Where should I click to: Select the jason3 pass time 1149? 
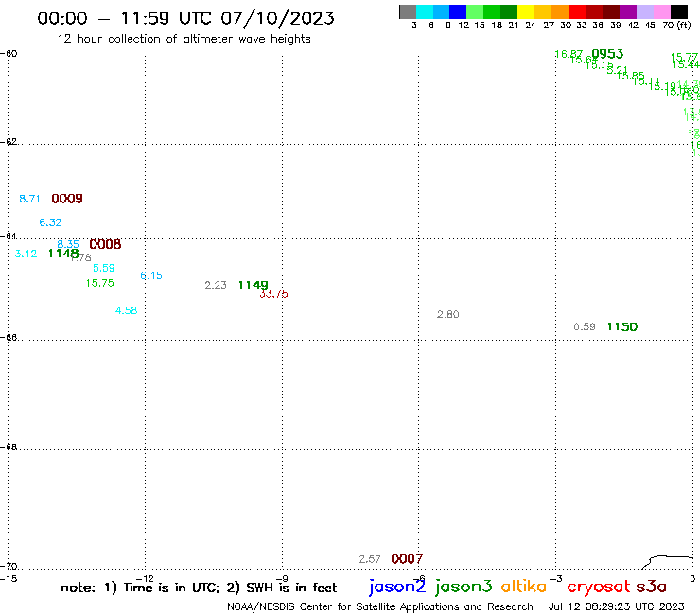click(x=254, y=285)
